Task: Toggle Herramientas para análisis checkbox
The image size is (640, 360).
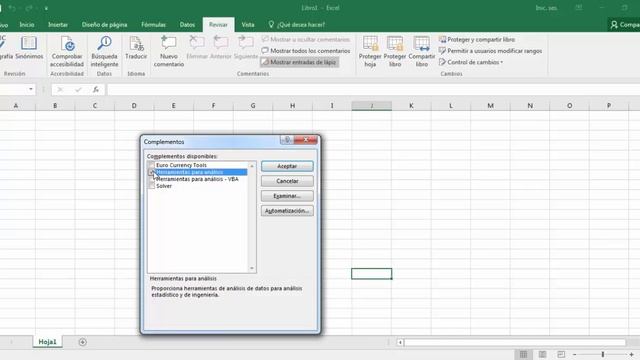Action: (x=151, y=172)
